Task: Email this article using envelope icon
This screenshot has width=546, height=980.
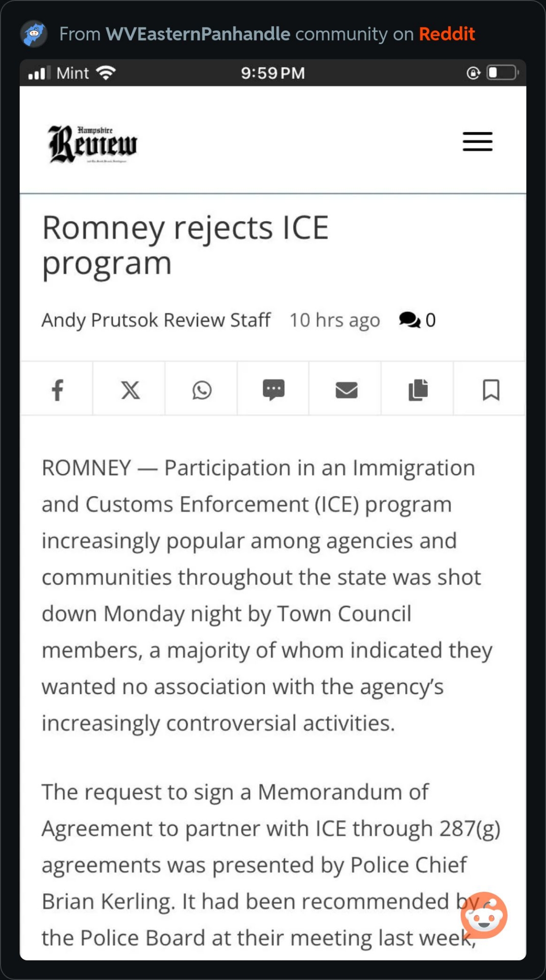Action: tap(346, 390)
